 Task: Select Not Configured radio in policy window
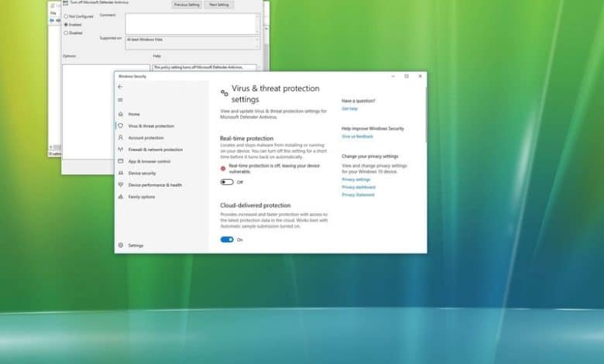[x=66, y=16]
